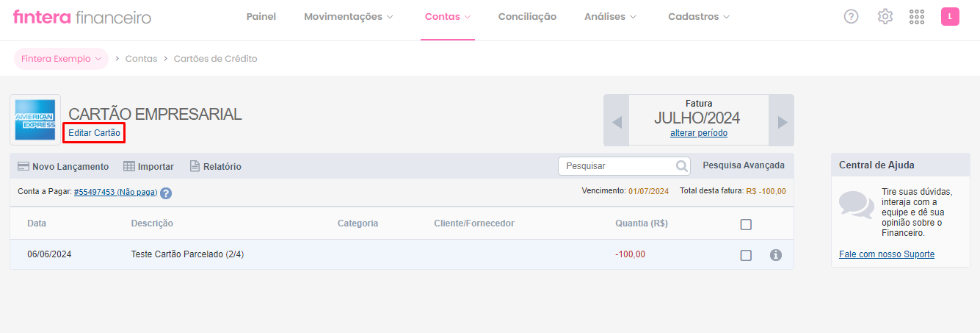
Task: Expand the Cadastros menu
Action: coord(699,16)
